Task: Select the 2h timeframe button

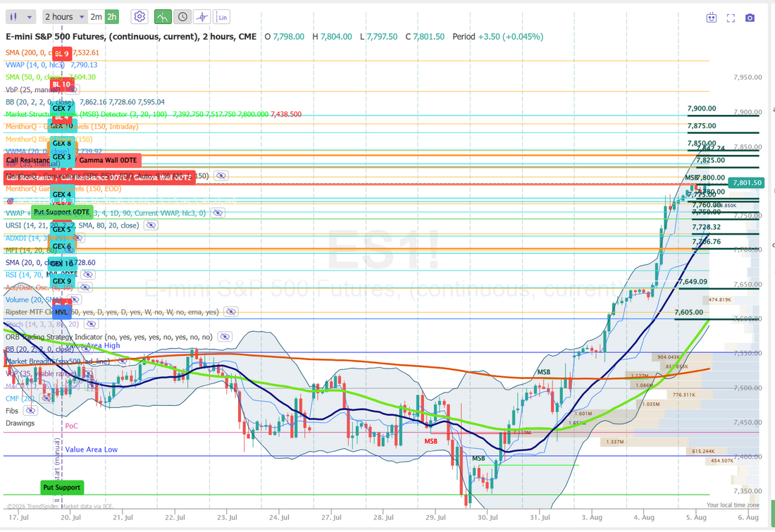Action: 112,17
